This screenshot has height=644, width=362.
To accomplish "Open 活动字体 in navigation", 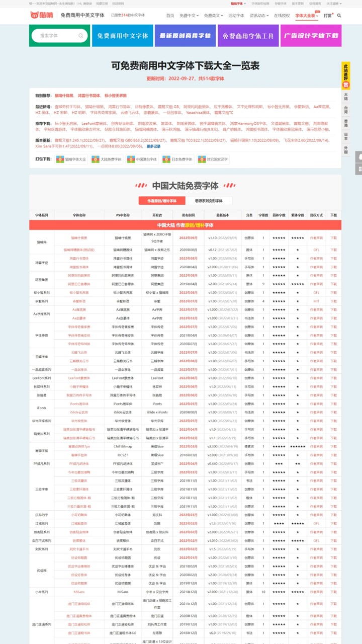I will coord(236,16).
